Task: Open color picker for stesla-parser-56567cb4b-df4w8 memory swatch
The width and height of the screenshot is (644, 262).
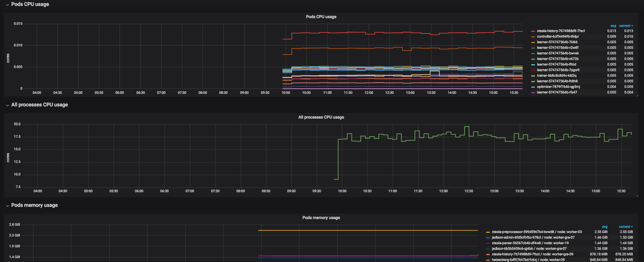Action: [x=488, y=243]
